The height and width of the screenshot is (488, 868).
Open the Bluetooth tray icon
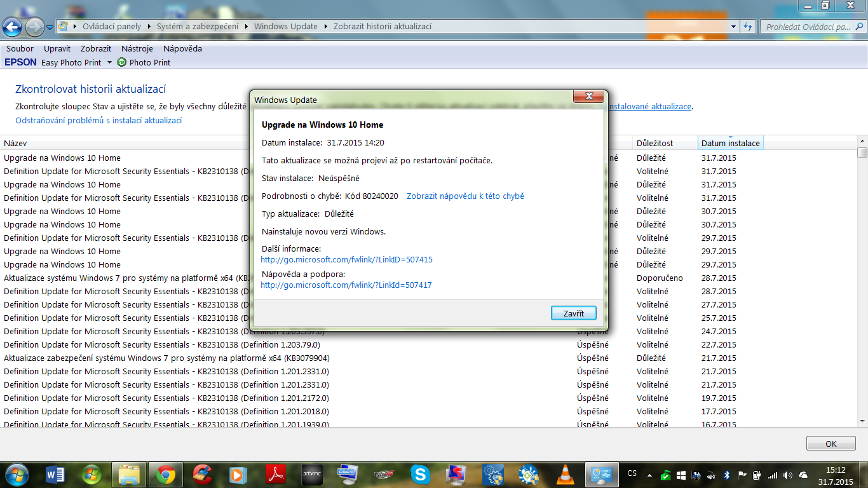click(726, 475)
